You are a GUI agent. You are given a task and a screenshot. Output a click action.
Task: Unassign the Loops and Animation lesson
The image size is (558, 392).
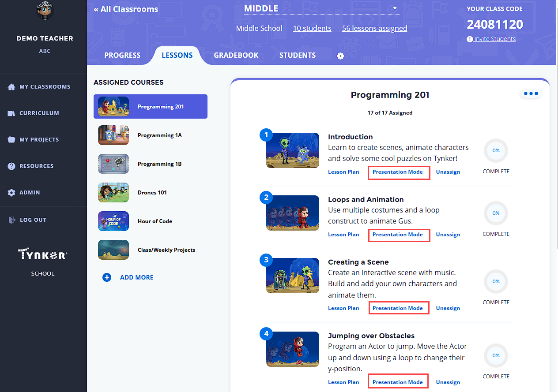448,235
